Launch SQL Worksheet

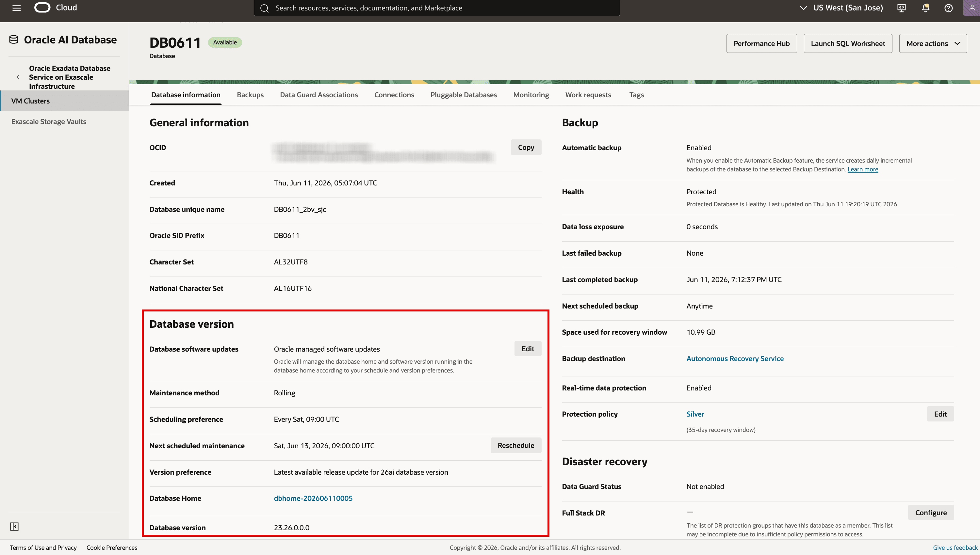(848, 43)
